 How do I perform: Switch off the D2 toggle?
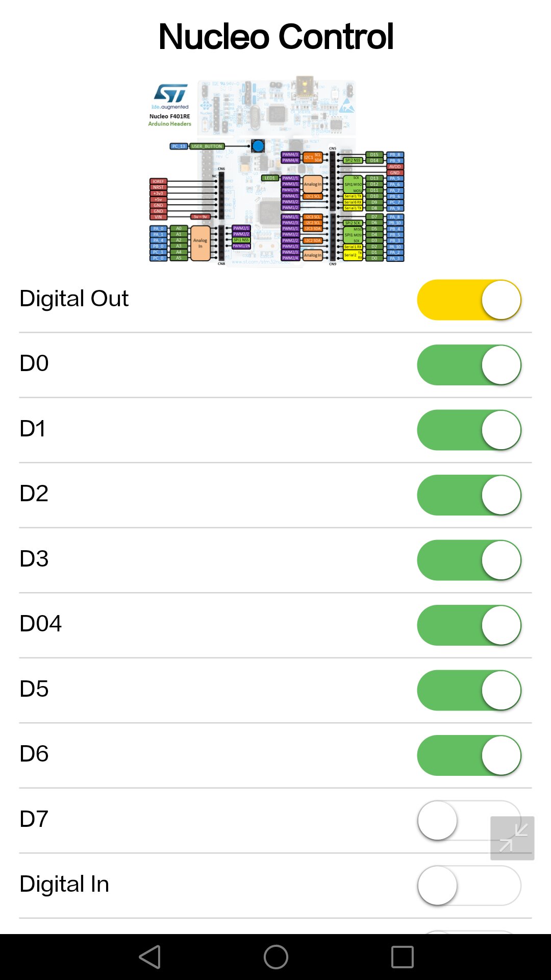469,495
